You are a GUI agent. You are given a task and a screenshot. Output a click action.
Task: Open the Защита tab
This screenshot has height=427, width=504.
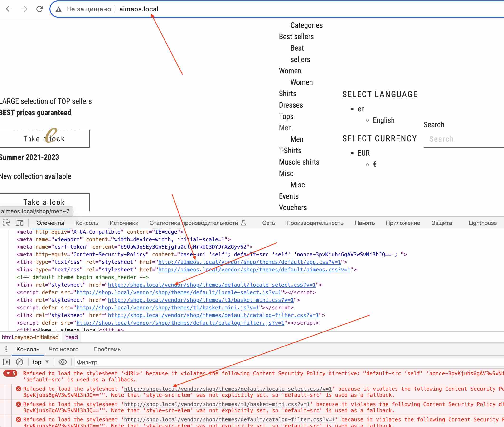pyautogui.click(x=441, y=223)
